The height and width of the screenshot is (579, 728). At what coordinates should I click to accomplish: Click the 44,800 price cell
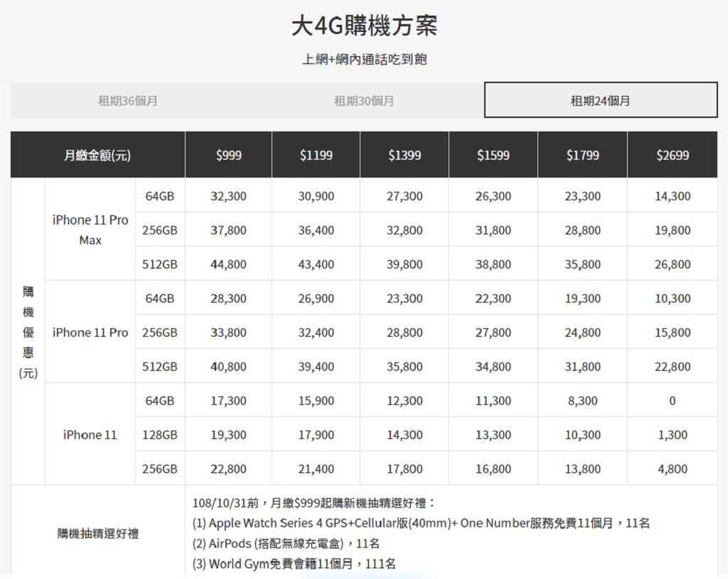coord(228,264)
